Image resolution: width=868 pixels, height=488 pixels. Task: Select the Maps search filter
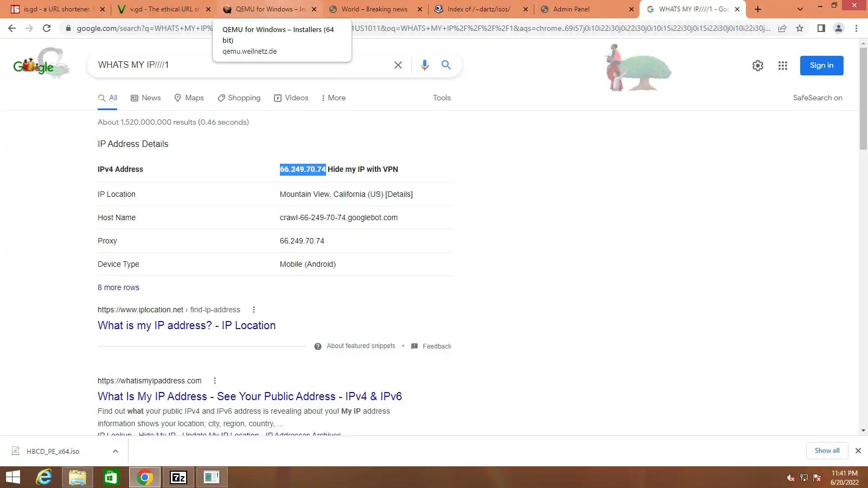pyautogui.click(x=189, y=98)
